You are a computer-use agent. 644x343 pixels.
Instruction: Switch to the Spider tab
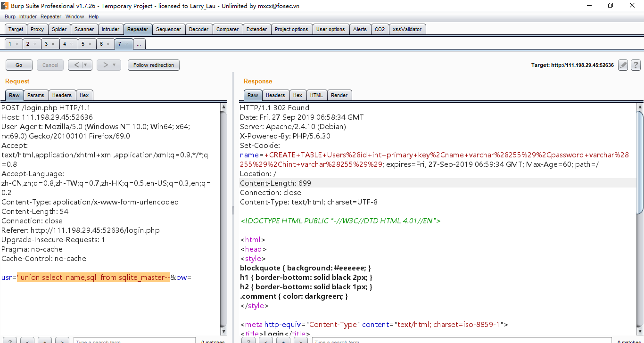coord(59,29)
